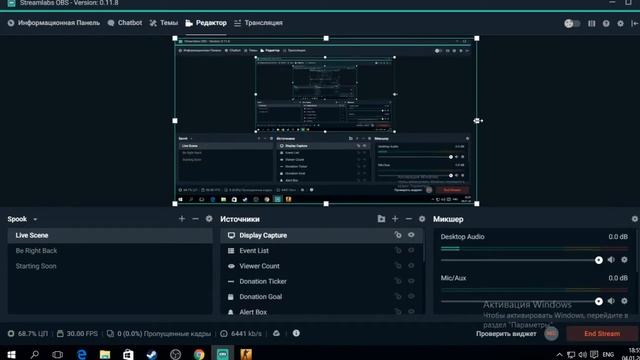Open mixer settings gear in Микшер header
640x360 pixels.
point(635,219)
